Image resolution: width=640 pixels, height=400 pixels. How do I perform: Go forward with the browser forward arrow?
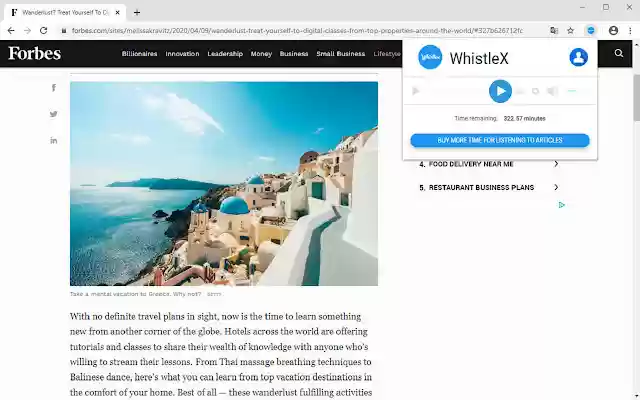[27, 31]
